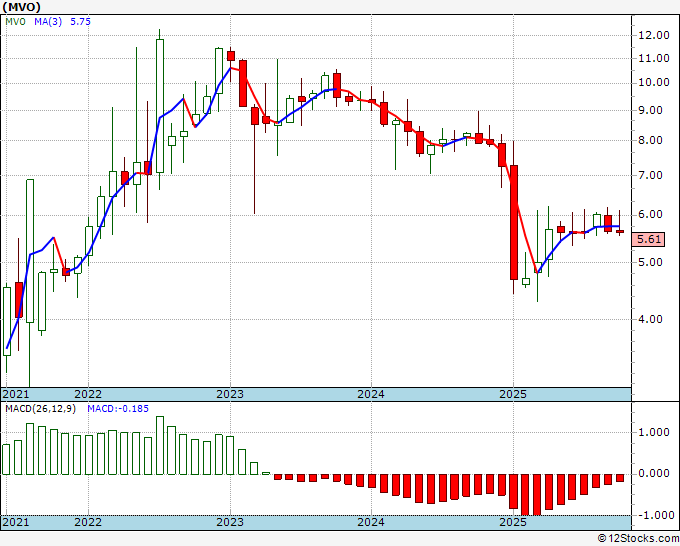Click the tallest green MACD histogram bar
This screenshot has width=680, height=546.
(x=160, y=445)
